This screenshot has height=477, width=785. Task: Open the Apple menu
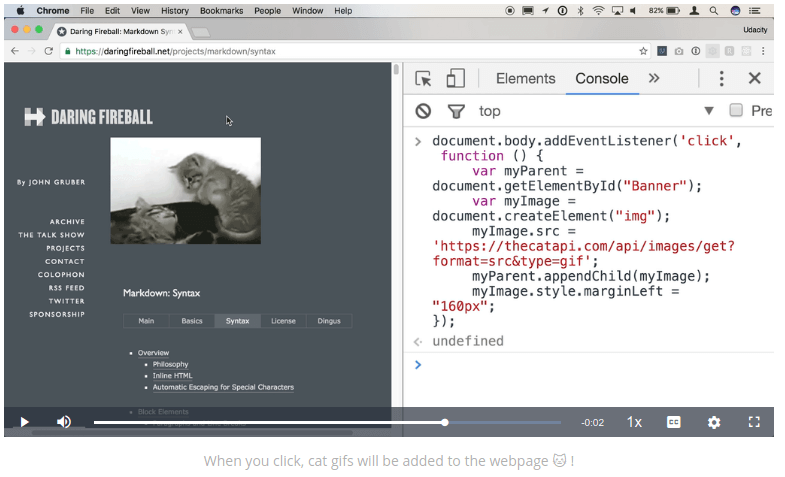pos(21,11)
